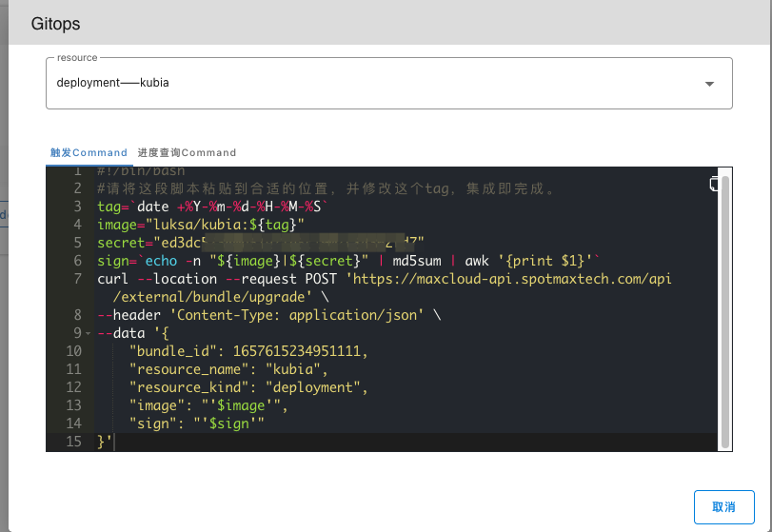Image resolution: width=772 pixels, height=532 pixels.
Task: Switch to the 触发Command tab
Action: pos(89,152)
